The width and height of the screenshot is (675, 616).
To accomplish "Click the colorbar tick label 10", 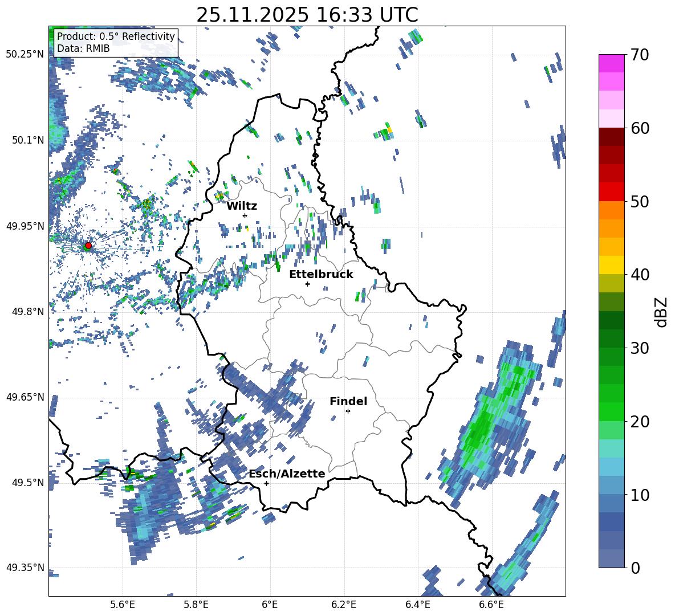I will point(640,495).
